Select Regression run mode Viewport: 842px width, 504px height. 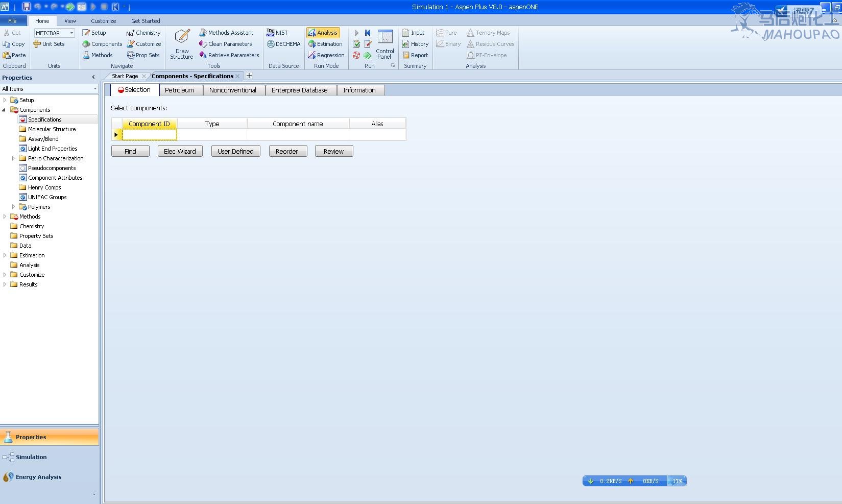(326, 55)
